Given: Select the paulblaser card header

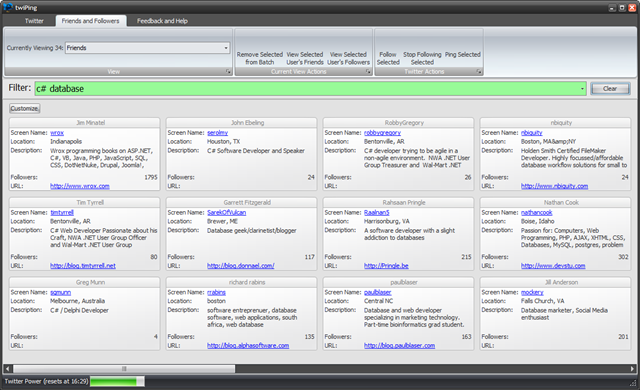Looking at the screenshot, I should coord(398,282).
